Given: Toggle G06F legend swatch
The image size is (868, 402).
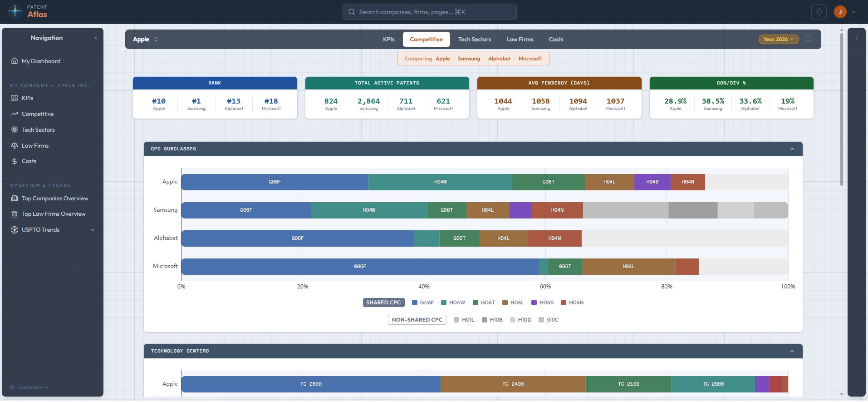Looking at the screenshot, I should point(415,303).
